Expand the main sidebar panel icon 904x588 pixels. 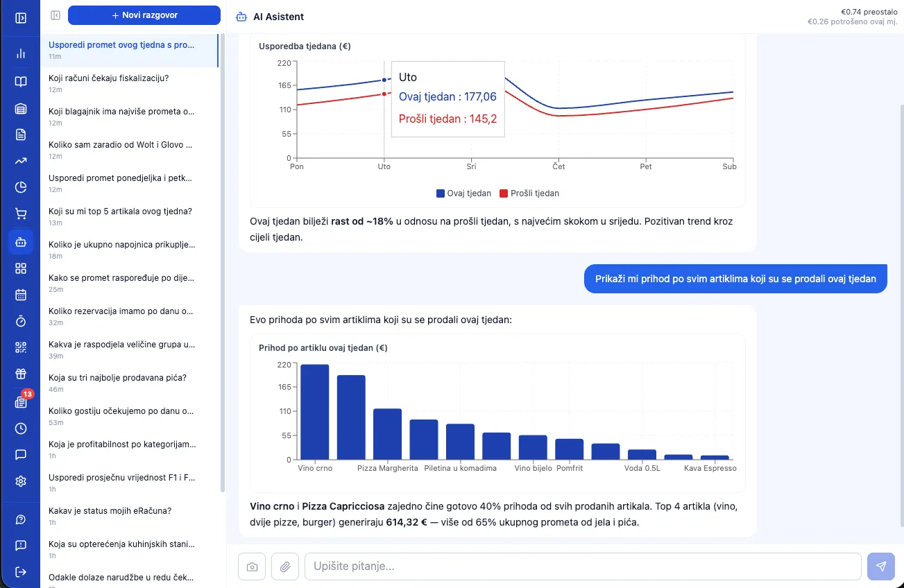pos(21,17)
